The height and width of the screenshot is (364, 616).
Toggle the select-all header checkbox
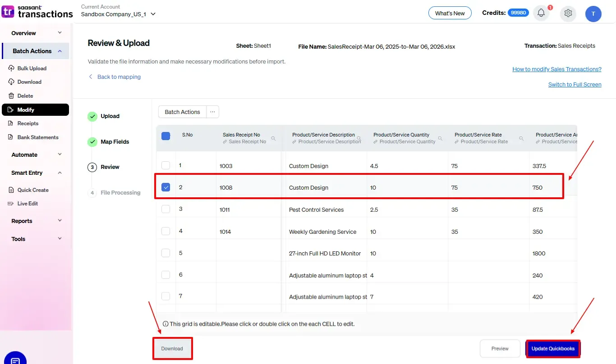click(x=165, y=136)
